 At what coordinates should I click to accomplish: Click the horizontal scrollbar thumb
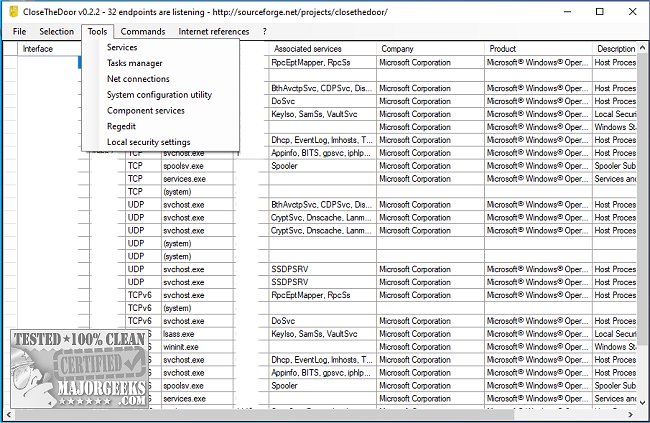tap(264, 414)
